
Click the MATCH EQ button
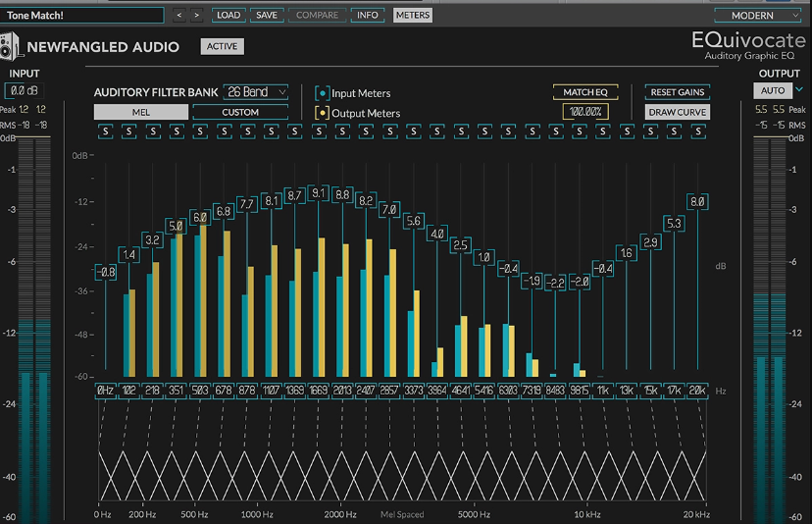(x=585, y=92)
